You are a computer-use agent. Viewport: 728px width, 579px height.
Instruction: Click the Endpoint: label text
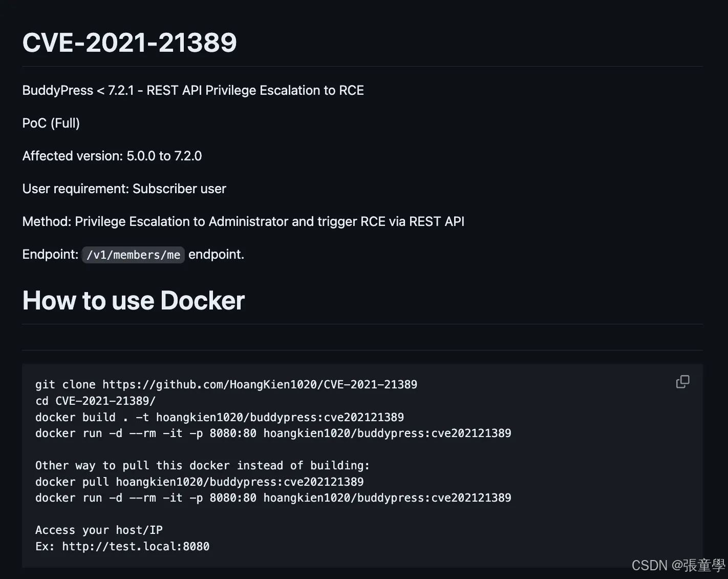[50, 255]
